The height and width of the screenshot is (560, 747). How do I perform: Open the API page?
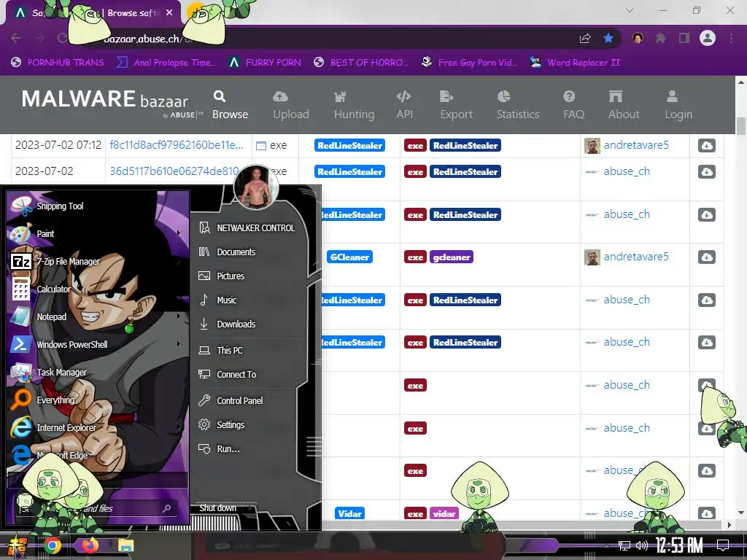pyautogui.click(x=404, y=105)
